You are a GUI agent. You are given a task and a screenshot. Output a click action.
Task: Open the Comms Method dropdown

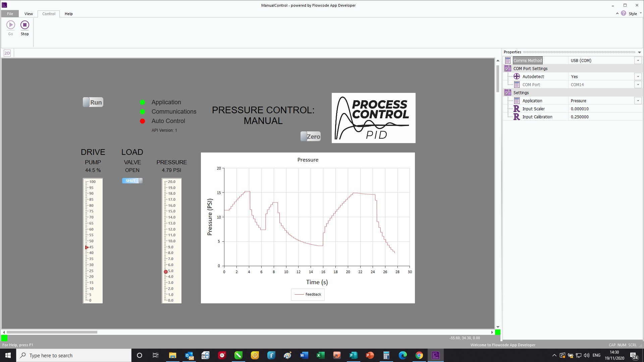(x=638, y=60)
